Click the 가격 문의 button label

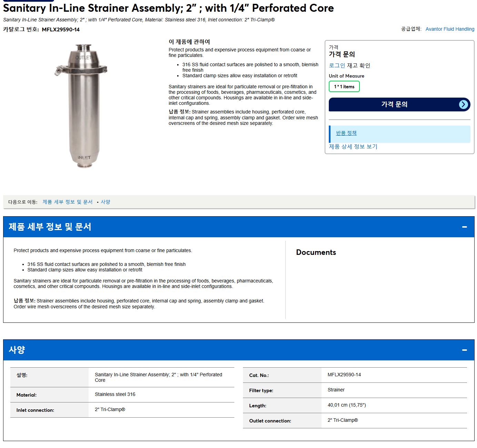[394, 104]
